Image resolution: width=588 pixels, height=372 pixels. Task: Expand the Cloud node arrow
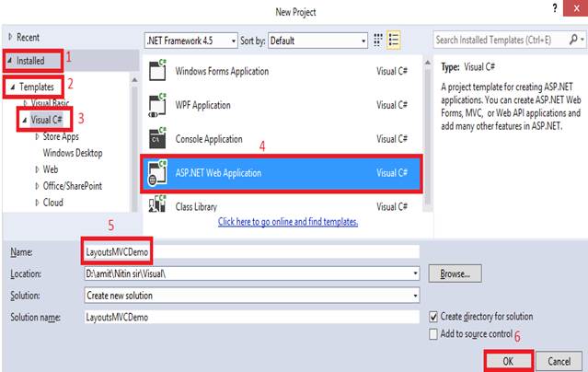click(37, 203)
